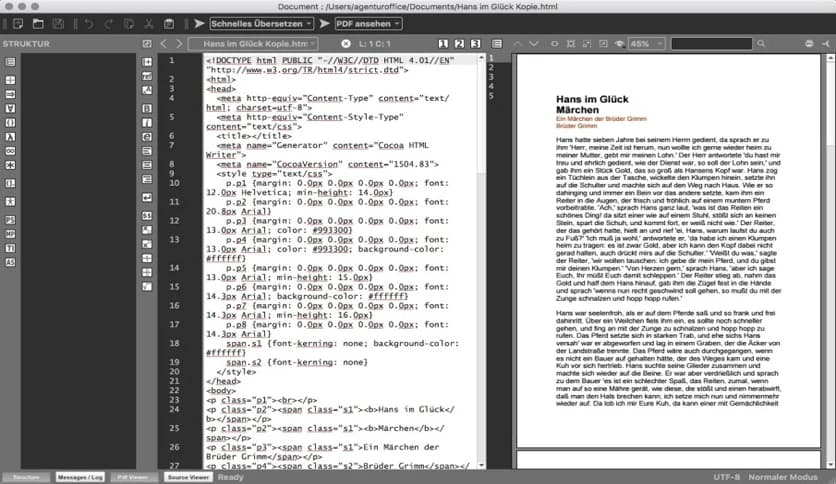836x484 pixels.
Task: Go to next document with right chevron
Action: pyautogui.click(x=179, y=44)
